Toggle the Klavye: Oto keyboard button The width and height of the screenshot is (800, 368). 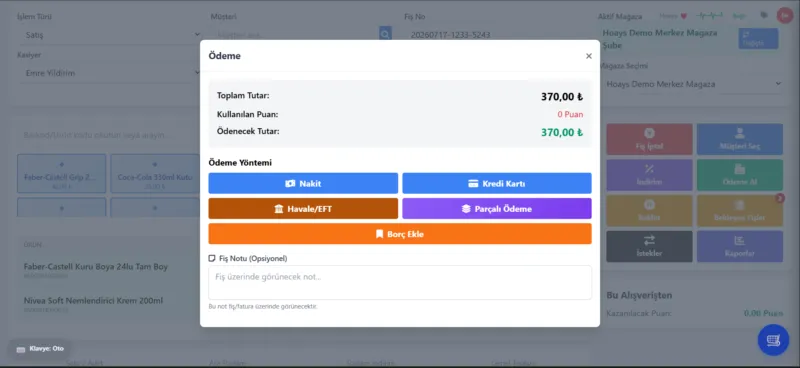click(x=40, y=349)
